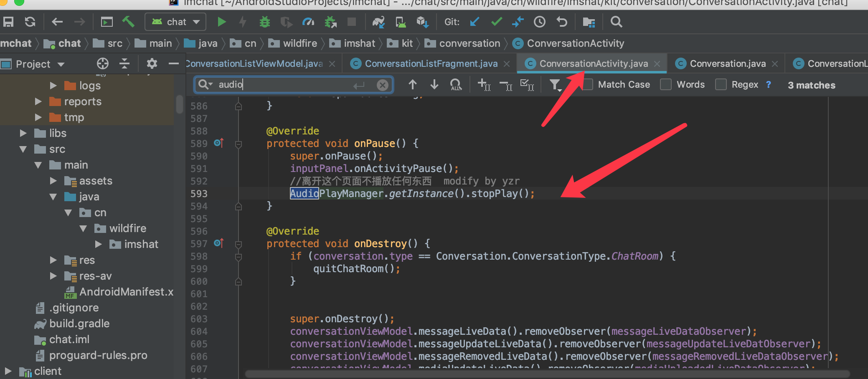Open Search Everywhere with the magnifier icon

click(616, 22)
